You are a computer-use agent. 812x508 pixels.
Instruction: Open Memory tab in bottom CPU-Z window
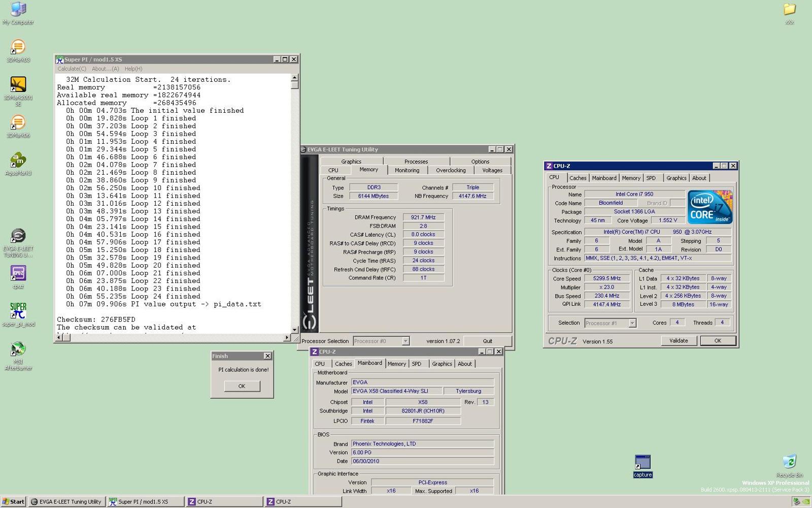click(x=397, y=364)
